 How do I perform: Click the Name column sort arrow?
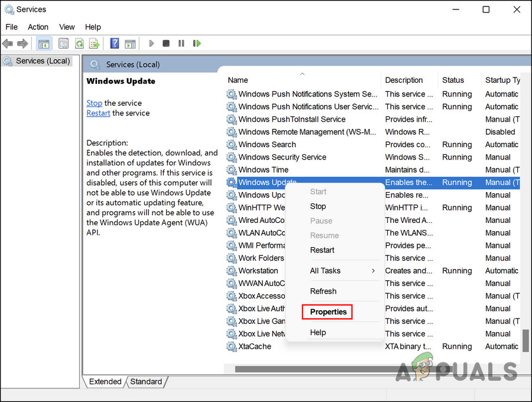pos(302,75)
